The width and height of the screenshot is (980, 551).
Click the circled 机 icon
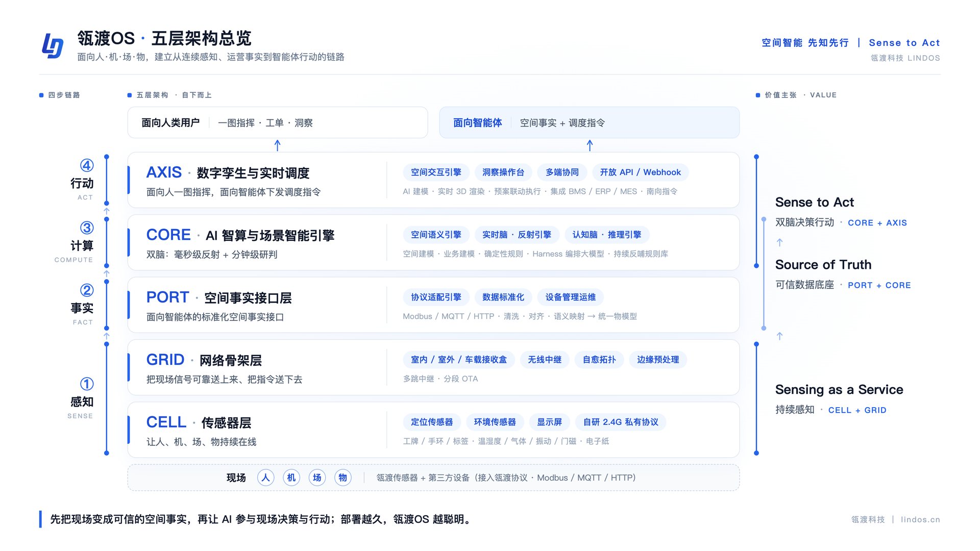pos(291,478)
